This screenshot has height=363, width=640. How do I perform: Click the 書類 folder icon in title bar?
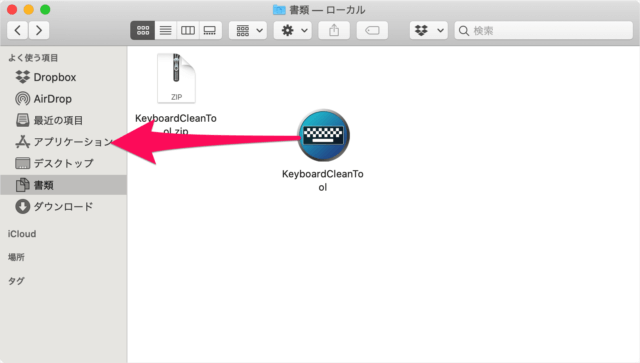(279, 10)
